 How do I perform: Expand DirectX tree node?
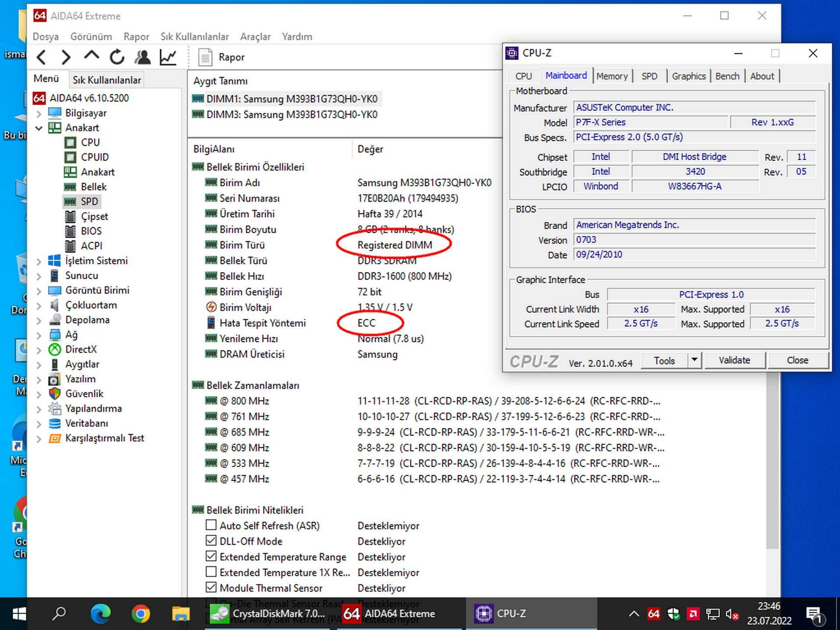(x=39, y=350)
